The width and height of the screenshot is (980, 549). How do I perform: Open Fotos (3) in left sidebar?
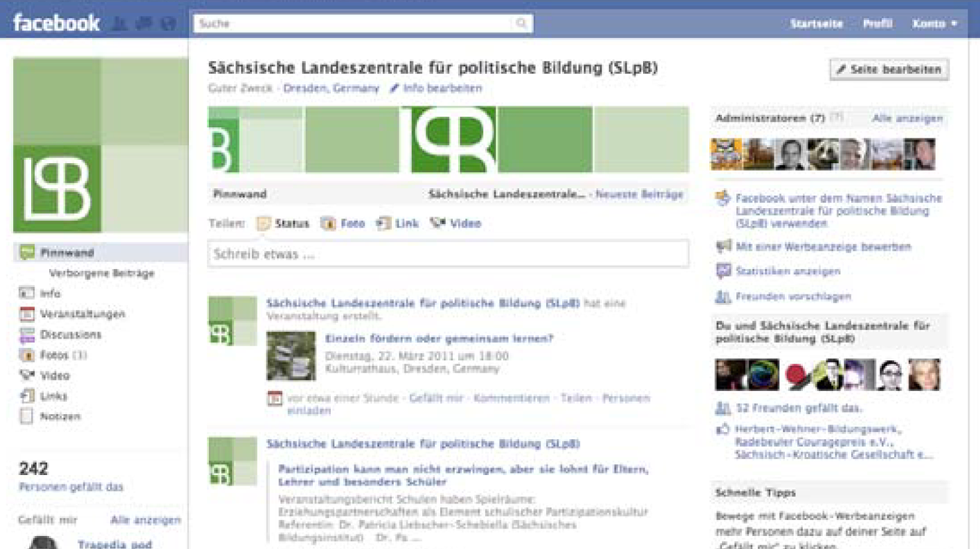[63, 355]
